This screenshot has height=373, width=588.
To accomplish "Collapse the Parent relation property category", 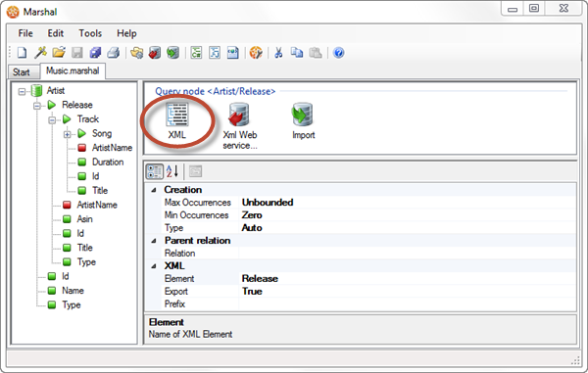I will click(154, 241).
